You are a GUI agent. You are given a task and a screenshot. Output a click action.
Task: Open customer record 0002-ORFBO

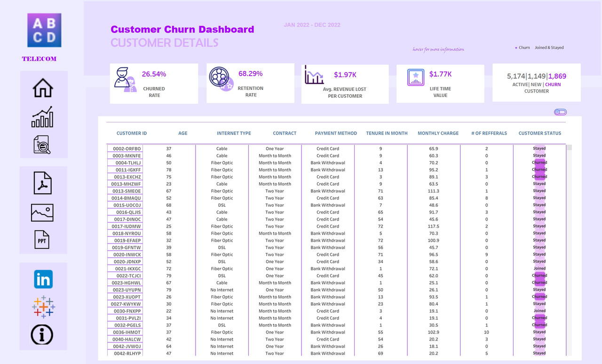(125, 149)
